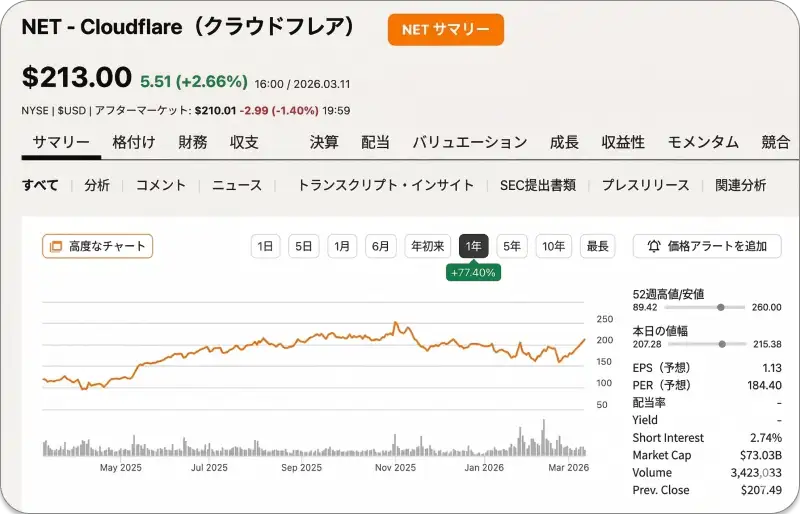Filter feed by 分析
This screenshot has height=514, width=800.
click(97, 185)
